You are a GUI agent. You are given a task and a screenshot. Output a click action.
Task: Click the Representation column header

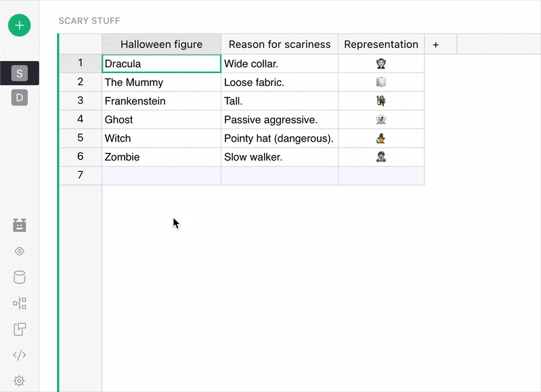pos(381,45)
